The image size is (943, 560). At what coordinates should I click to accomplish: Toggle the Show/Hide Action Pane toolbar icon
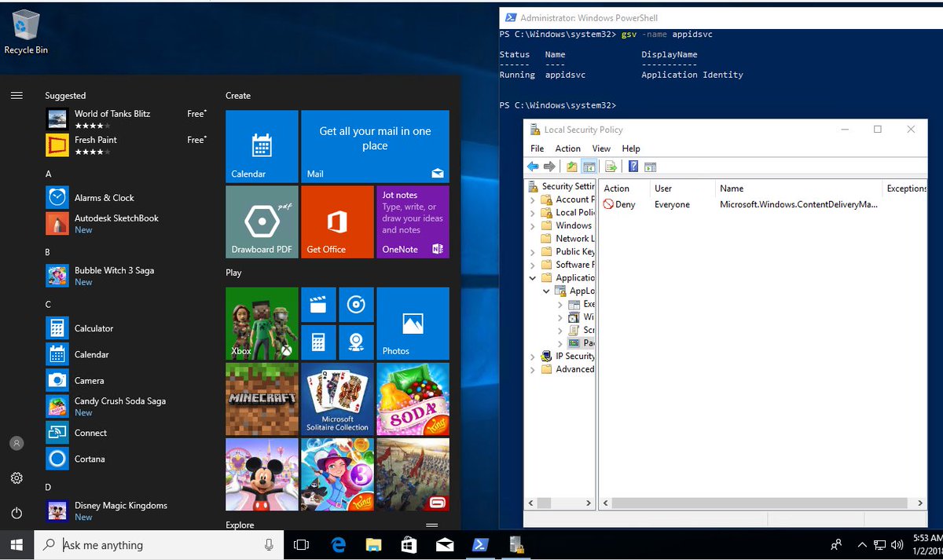pos(650,167)
